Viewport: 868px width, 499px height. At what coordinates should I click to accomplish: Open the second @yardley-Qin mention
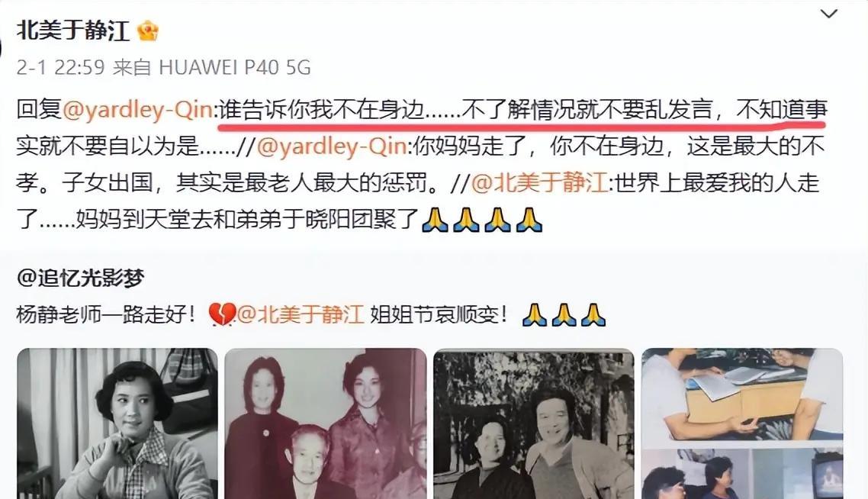coord(332,146)
